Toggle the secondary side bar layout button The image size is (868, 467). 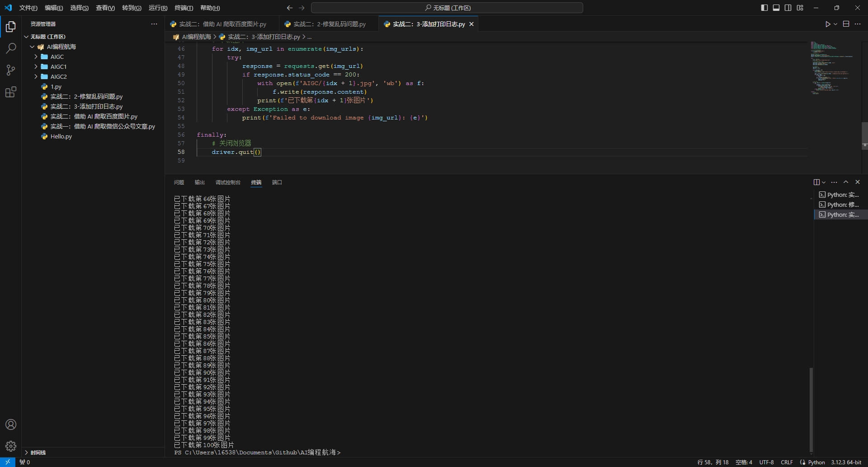tap(788, 8)
